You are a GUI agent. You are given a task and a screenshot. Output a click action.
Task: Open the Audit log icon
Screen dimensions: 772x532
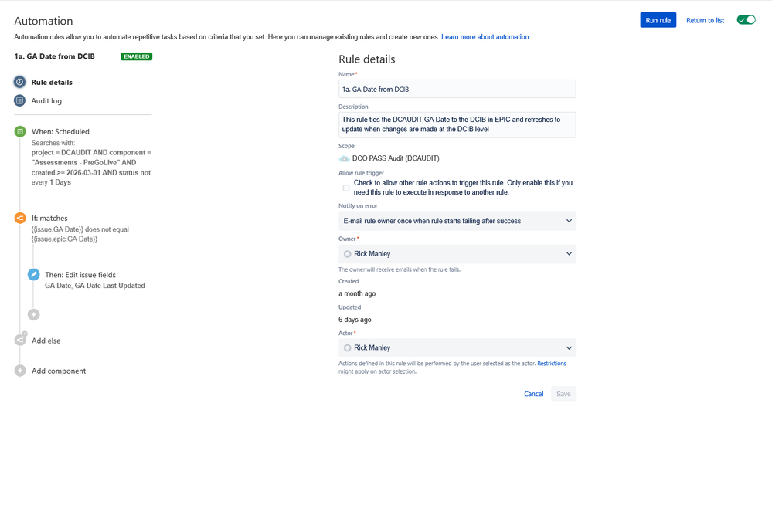(19, 101)
